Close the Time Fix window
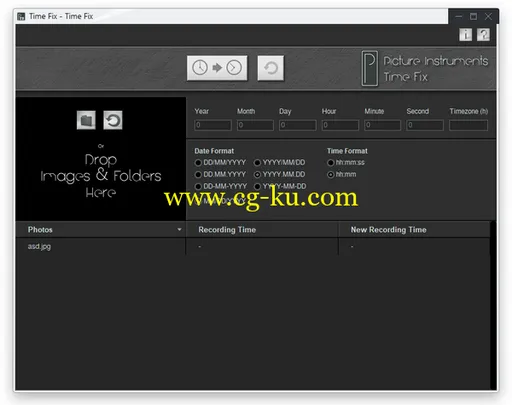The height and width of the screenshot is (405, 512). click(488, 16)
